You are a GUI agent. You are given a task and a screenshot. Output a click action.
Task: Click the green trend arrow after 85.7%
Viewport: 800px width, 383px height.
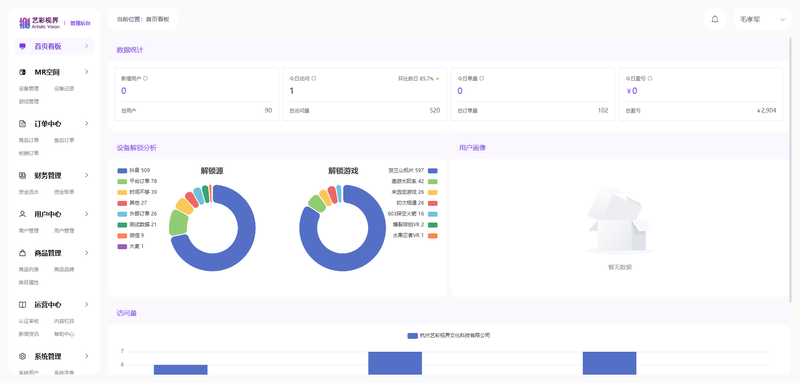438,79
